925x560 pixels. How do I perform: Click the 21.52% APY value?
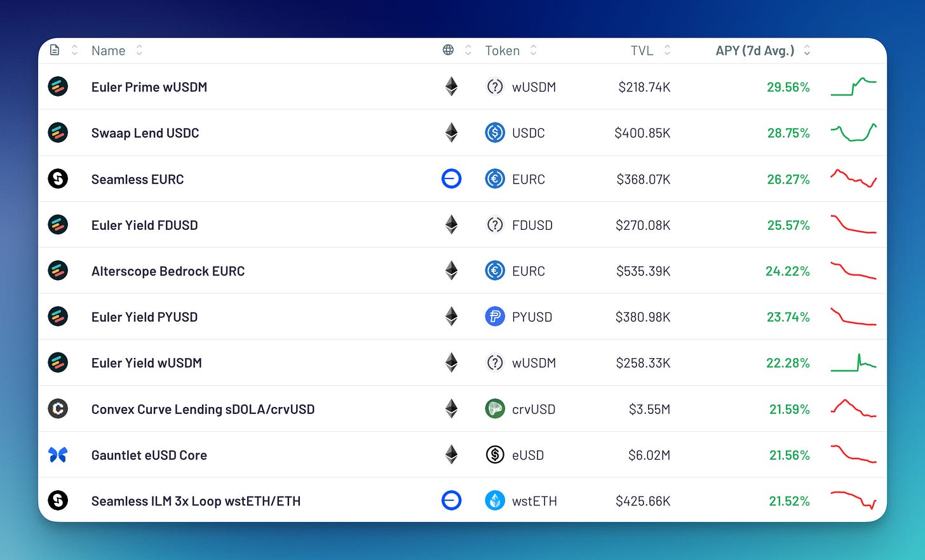tap(789, 501)
